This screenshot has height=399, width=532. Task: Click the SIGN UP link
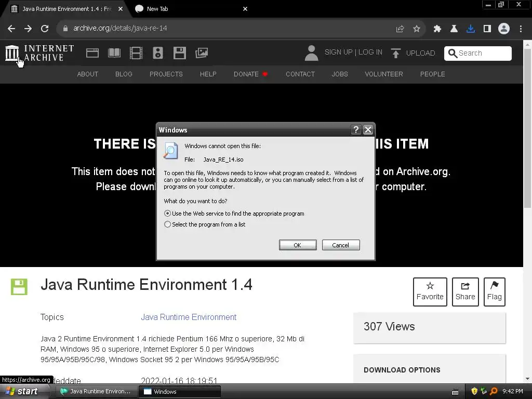(x=338, y=52)
